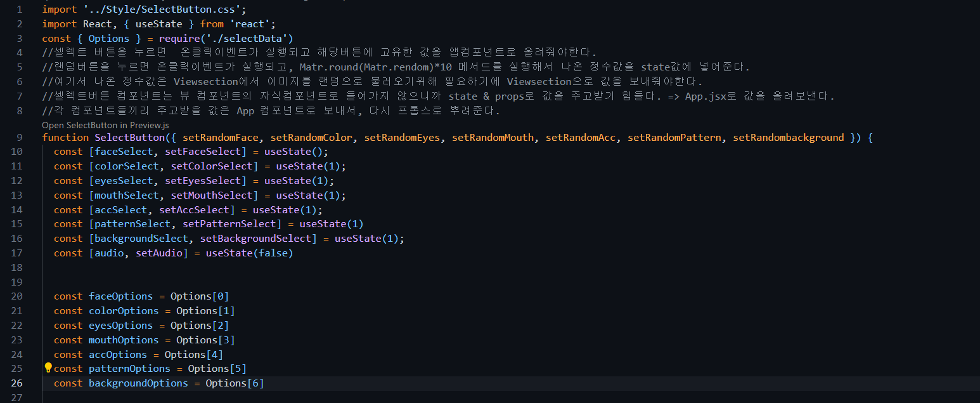Image resolution: width=980 pixels, height=403 pixels.
Task: Click the setRandomFace parameter
Action: pos(220,138)
